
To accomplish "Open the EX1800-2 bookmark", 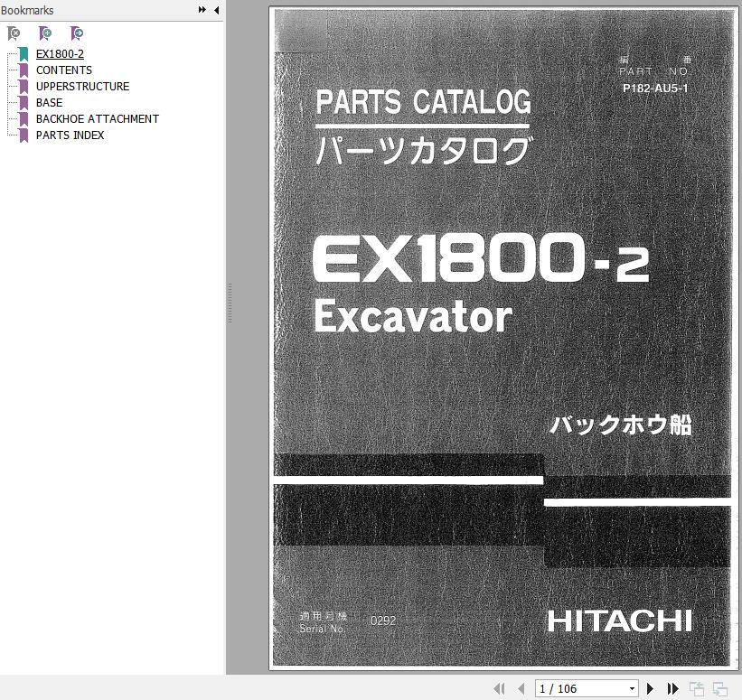I will point(60,54).
